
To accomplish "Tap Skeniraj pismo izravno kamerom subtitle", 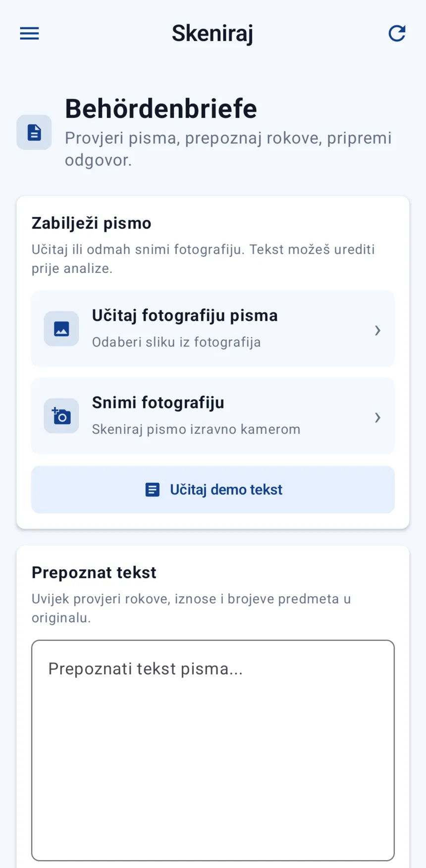I will [196, 429].
